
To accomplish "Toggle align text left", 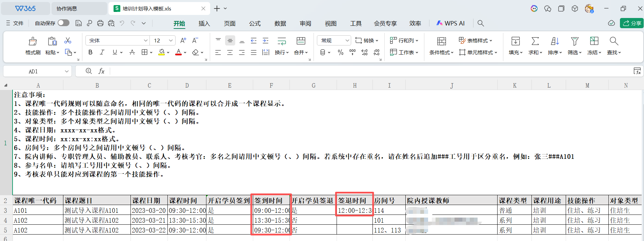I will [x=218, y=52].
